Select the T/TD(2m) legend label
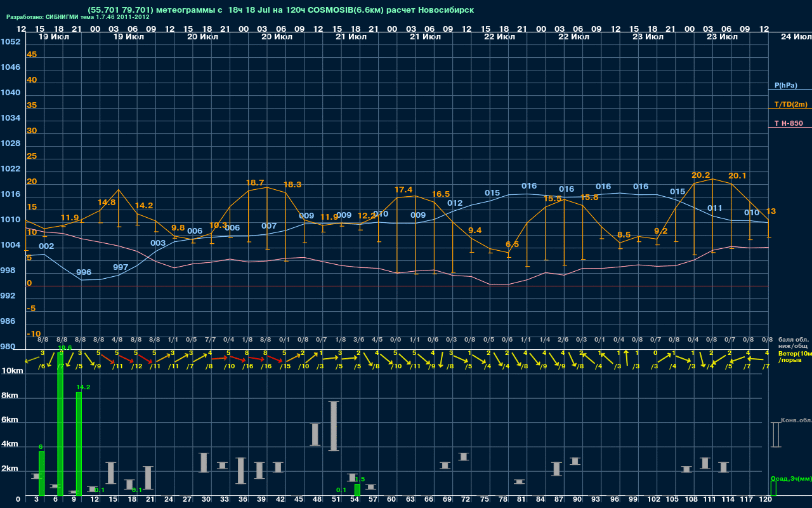 [791, 104]
